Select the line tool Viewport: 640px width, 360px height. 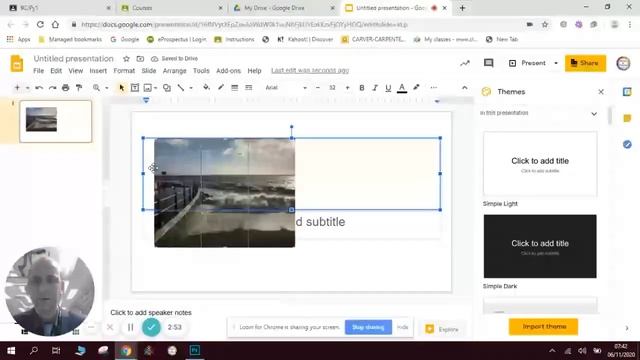[x=180, y=88]
